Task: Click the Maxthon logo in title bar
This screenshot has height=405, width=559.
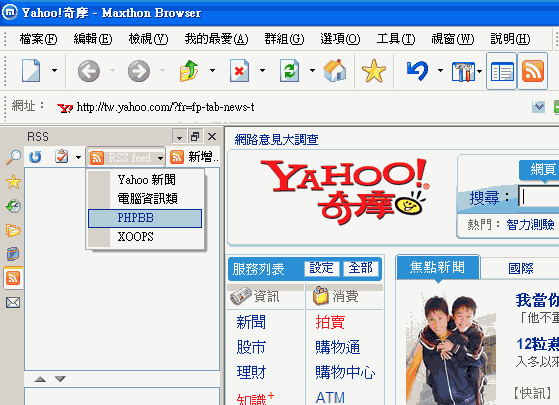Action: (x=10, y=12)
